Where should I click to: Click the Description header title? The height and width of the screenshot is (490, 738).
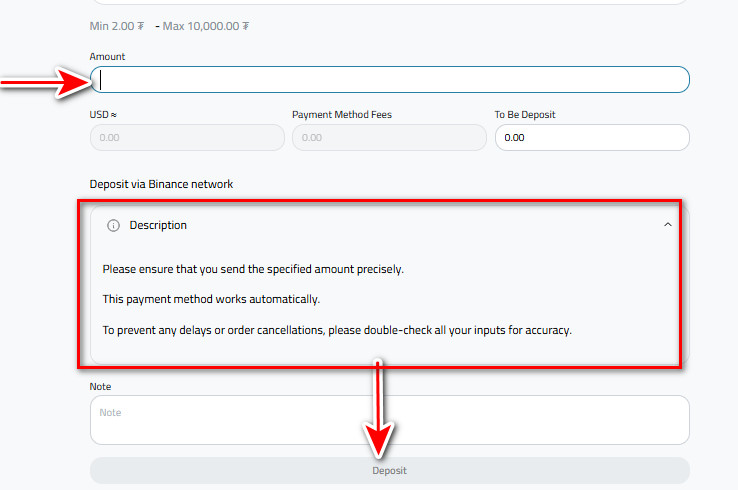pyautogui.click(x=158, y=226)
